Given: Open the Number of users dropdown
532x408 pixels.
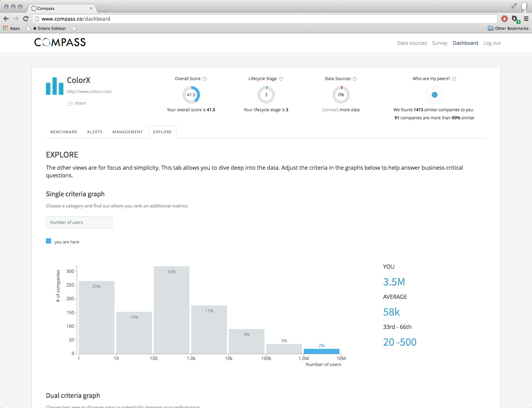Looking at the screenshot, I should click(79, 223).
